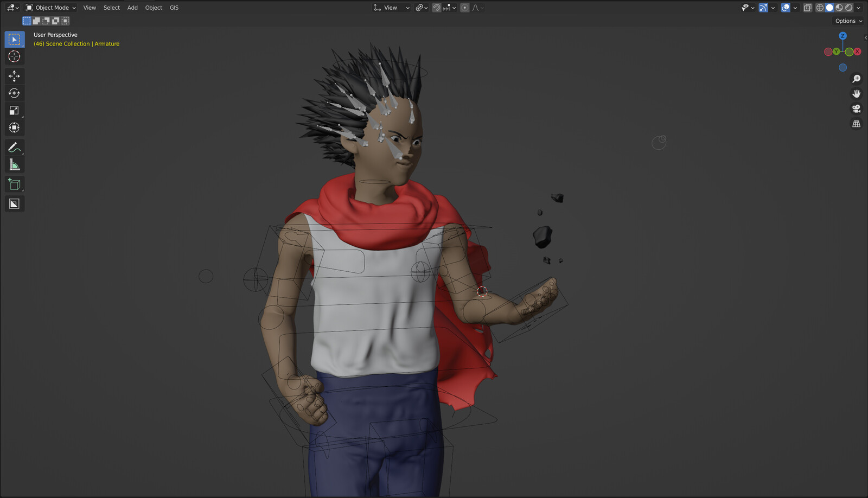
Task: Select the Annotate pencil tool
Action: point(14,147)
